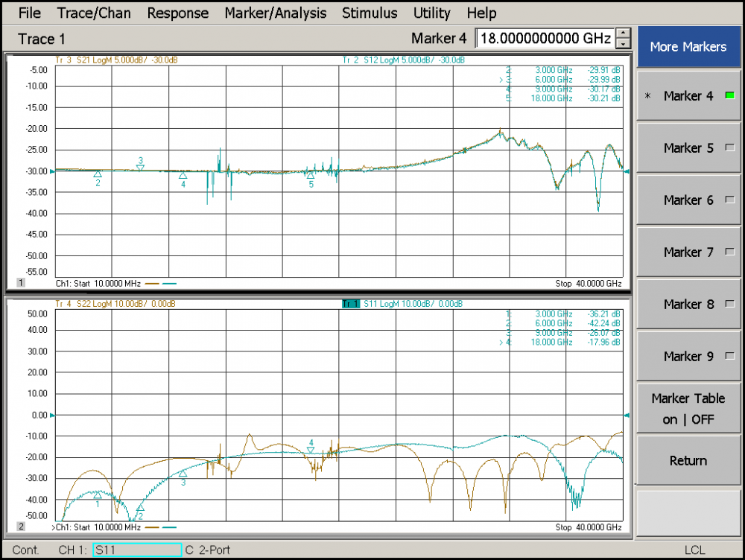Select marker 4 triangle on the lower plot
Viewport: 745px width, 560px height.
(311, 450)
